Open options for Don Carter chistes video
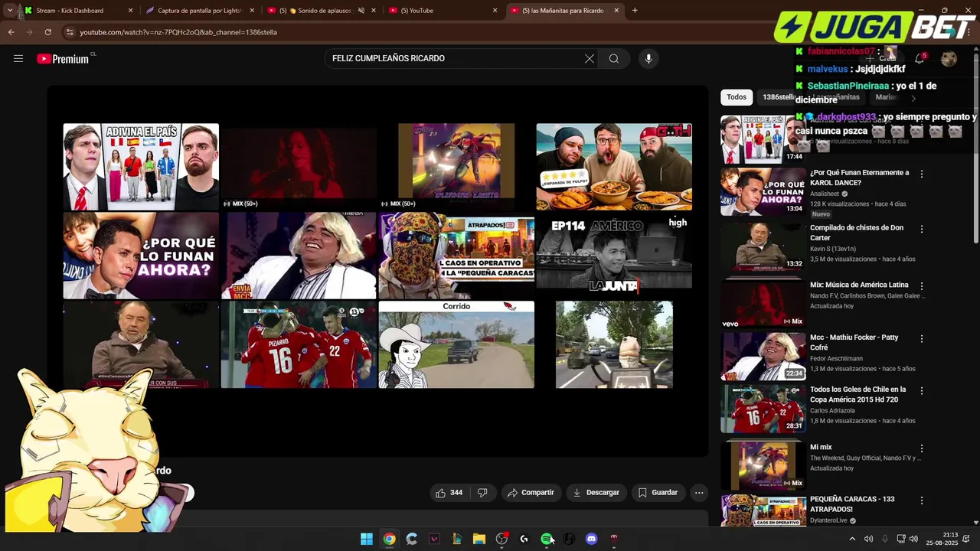This screenshot has height=551, width=980. tap(922, 229)
